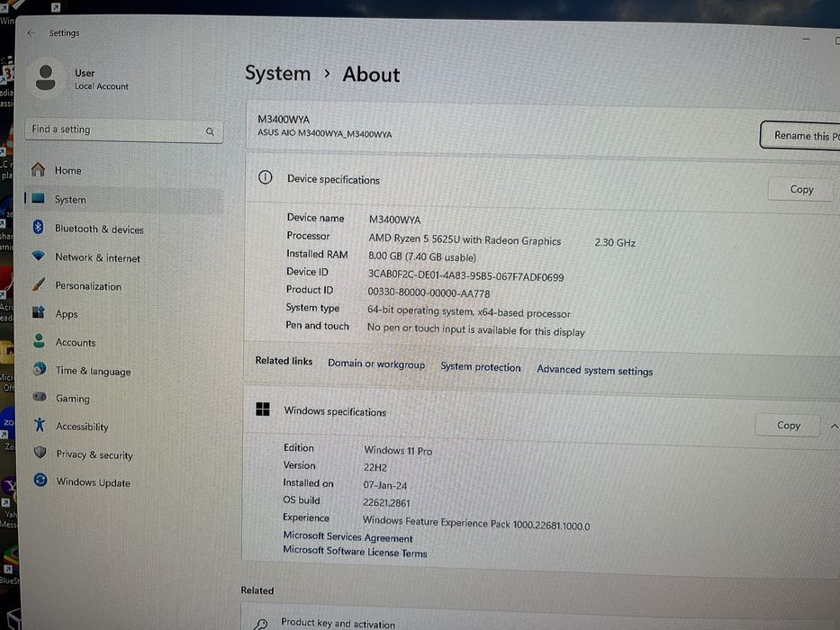Image resolution: width=840 pixels, height=630 pixels.
Task: Click Installed RAM value 8.00 GB
Action: 421,256
